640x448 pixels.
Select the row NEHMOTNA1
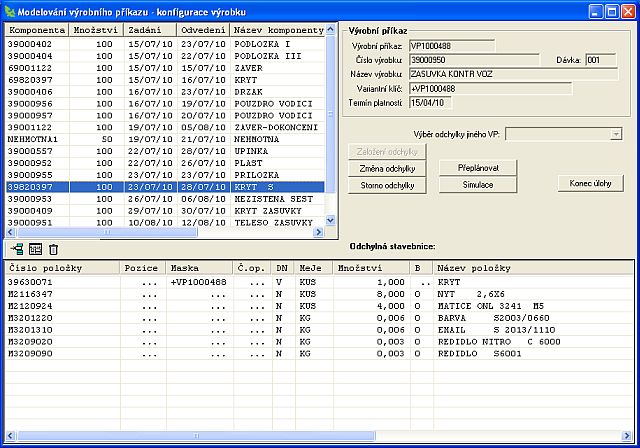(165, 139)
